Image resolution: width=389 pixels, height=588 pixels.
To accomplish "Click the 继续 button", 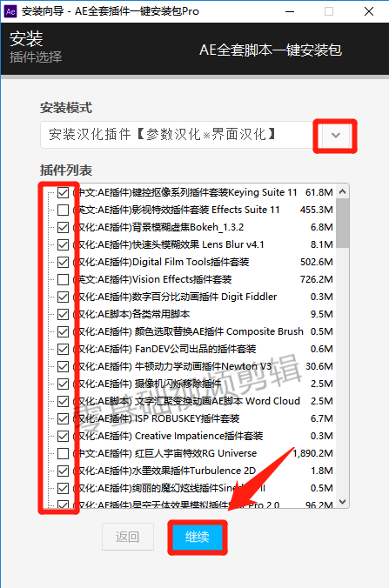I will (x=198, y=537).
